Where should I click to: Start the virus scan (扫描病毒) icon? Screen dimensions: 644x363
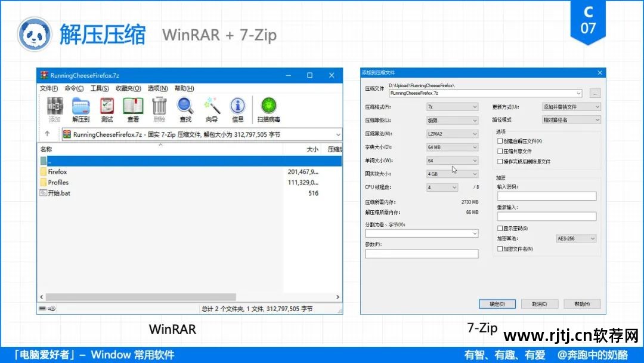268,110
